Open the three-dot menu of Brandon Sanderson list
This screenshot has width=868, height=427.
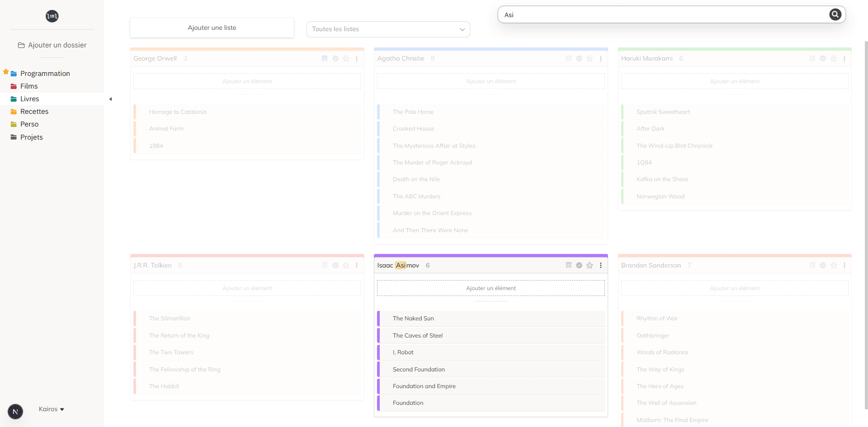click(844, 265)
